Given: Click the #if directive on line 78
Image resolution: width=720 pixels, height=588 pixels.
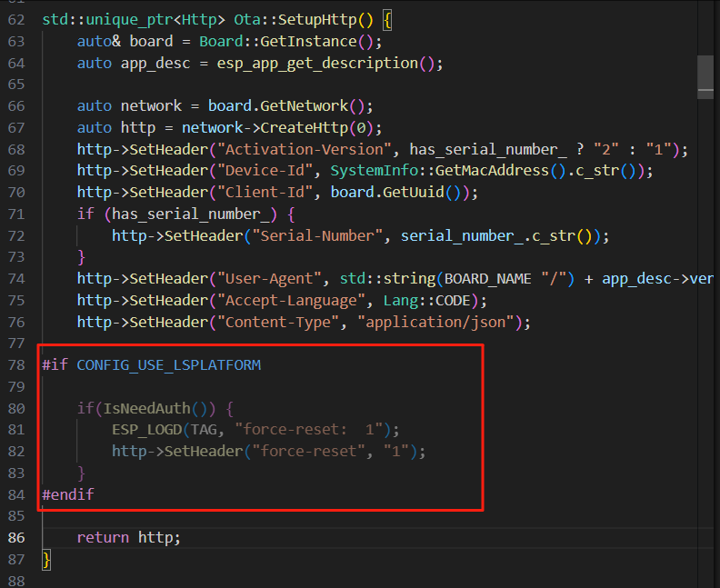Looking at the screenshot, I should (x=55, y=365).
